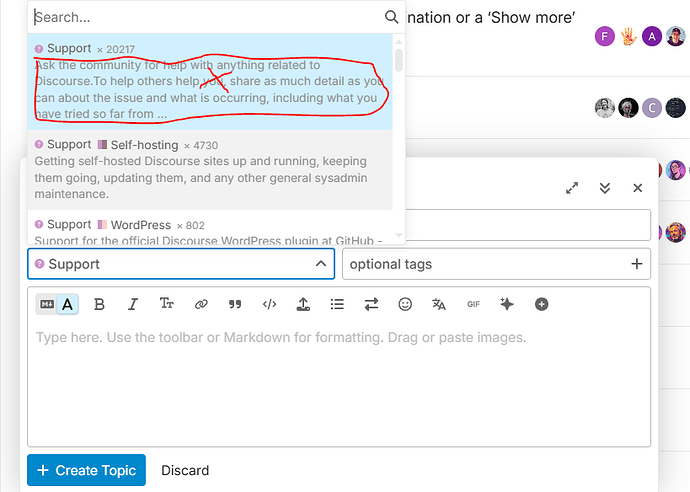This screenshot has height=492, width=690.
Task: Open more options plus-circle menu
Action: pos(541,304)
